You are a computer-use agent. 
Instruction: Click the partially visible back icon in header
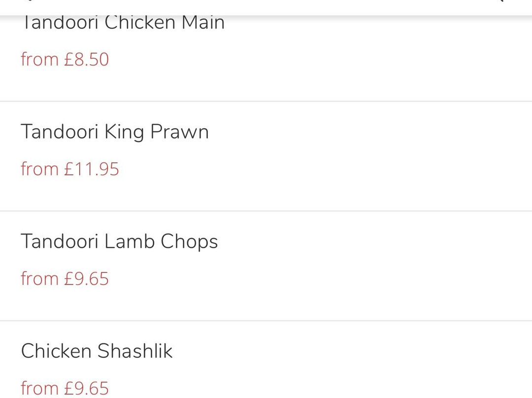[30, 1]
